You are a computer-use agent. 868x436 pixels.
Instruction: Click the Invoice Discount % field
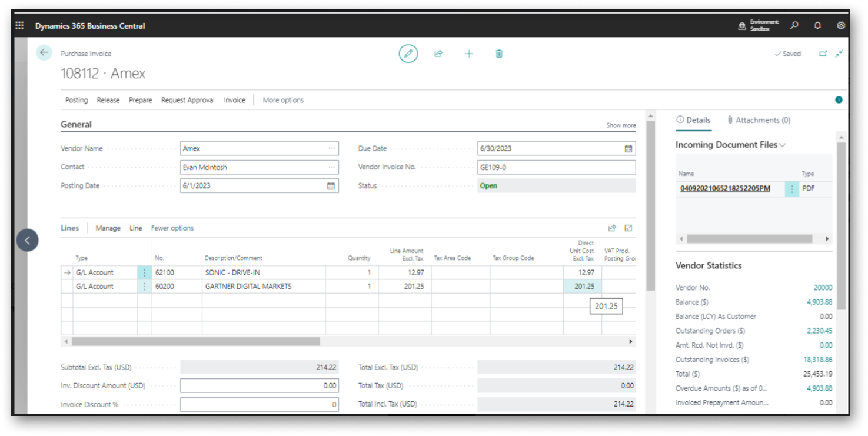point(260,405)
